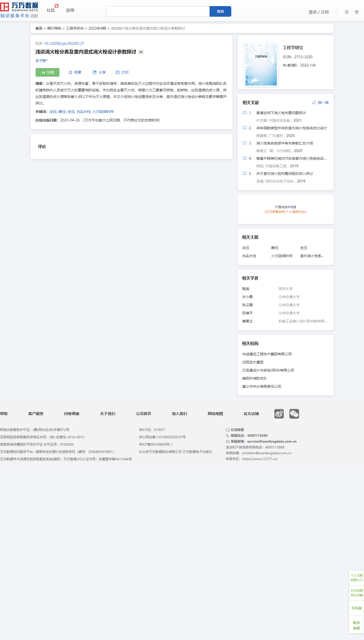Viewport: 364px width, 640px height.
Task: Click the 打印 printer icon
Action: (118, 72)
